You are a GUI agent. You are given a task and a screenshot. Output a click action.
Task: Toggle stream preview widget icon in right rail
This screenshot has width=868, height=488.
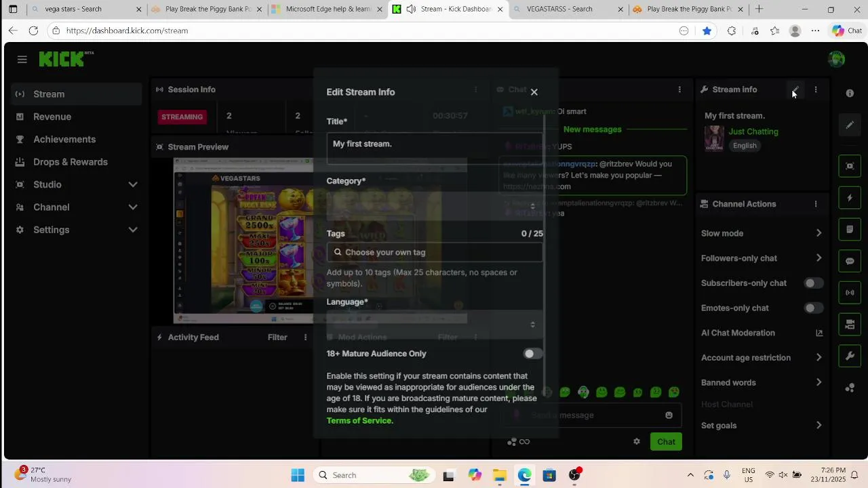850,166
